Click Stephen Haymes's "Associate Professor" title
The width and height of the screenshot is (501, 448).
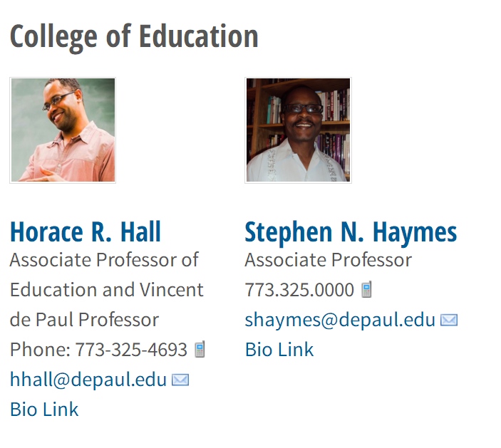click(329, 260)
